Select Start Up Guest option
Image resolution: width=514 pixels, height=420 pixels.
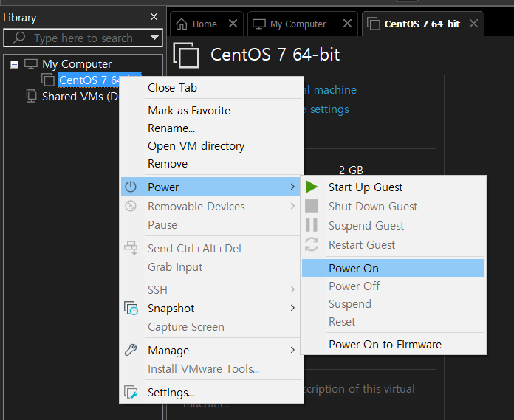(x=393, y=187)
